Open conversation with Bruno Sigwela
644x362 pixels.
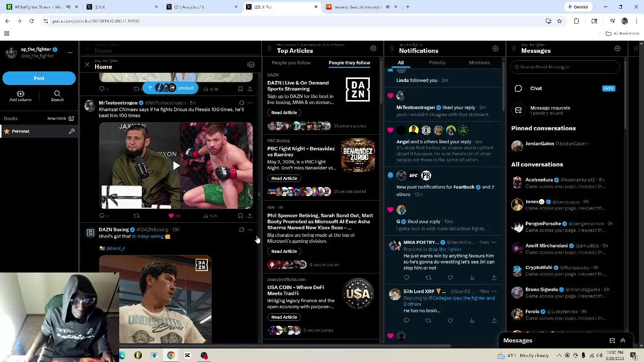coord(566,293)
